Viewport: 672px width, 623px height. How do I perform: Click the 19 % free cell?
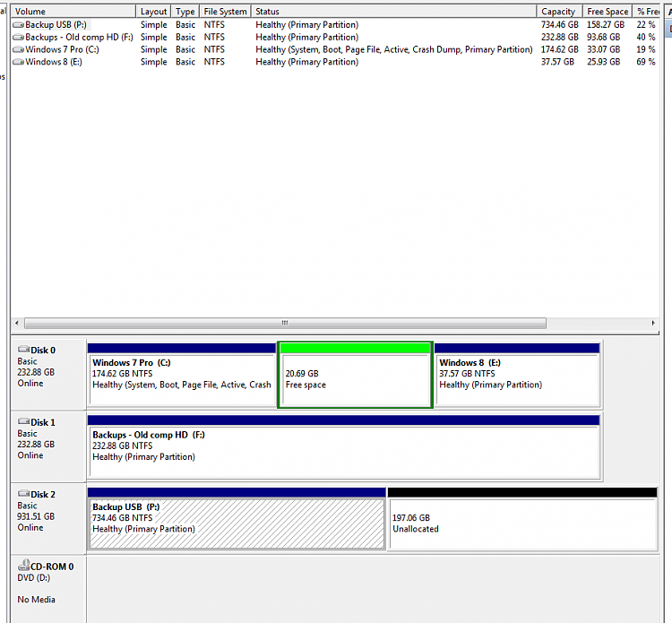coord(646,49)
